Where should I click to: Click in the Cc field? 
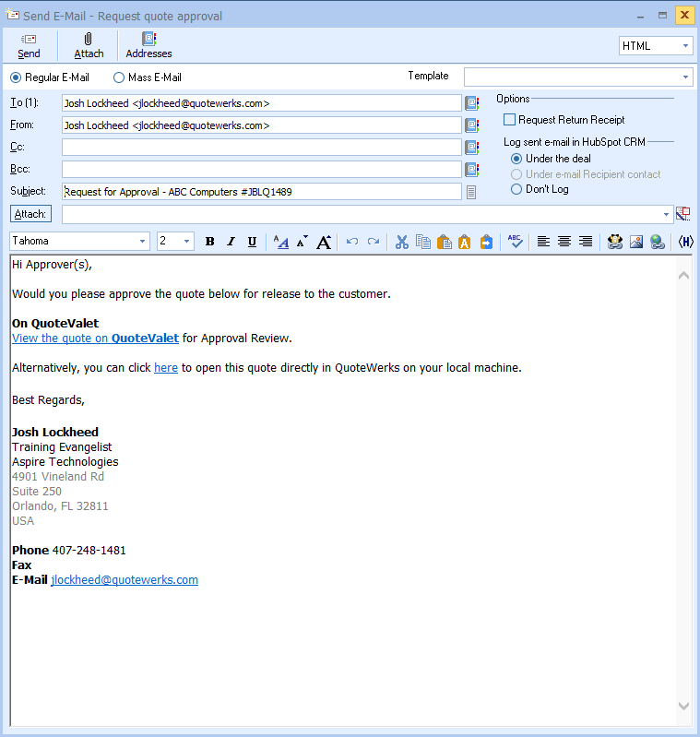[262, 147]
